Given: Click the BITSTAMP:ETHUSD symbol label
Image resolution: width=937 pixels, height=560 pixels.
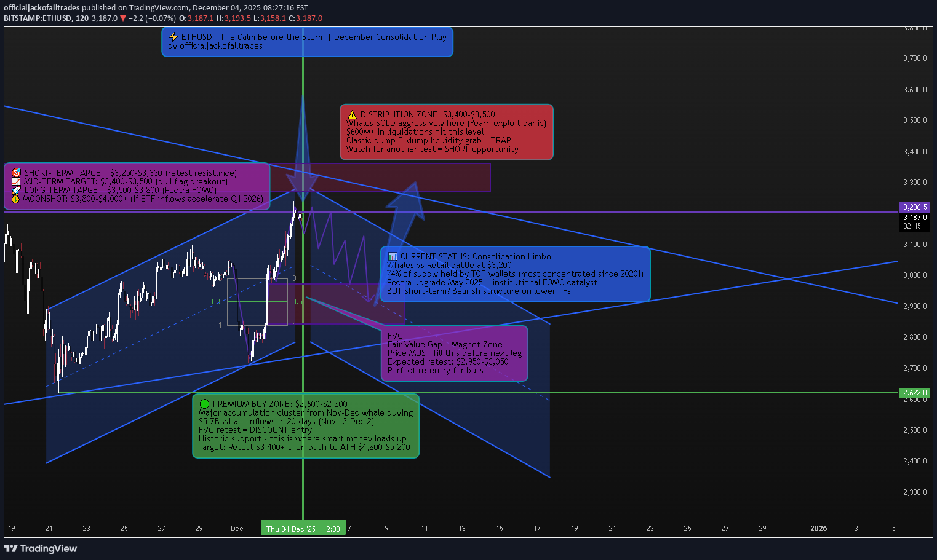Looking at the screenshot, I should click(38, 18).
